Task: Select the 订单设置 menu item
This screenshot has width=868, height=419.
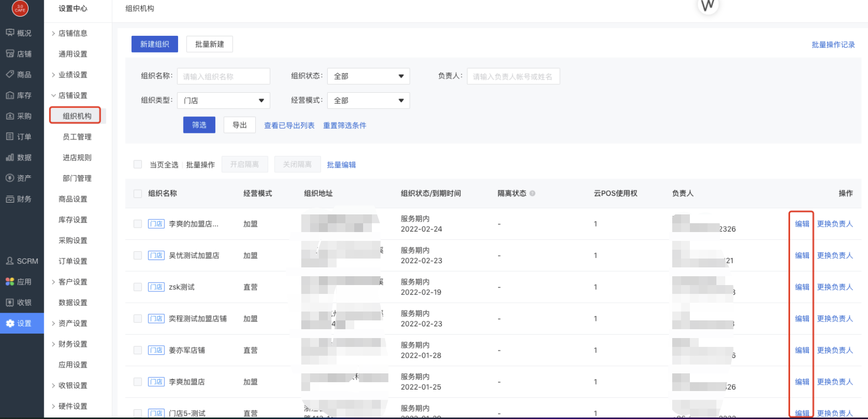Action: coord(73,261)
